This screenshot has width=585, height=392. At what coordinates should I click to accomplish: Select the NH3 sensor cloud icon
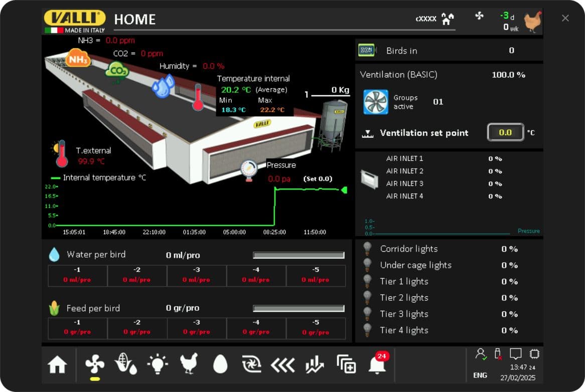pyautogui.click(x=78, y=59)
